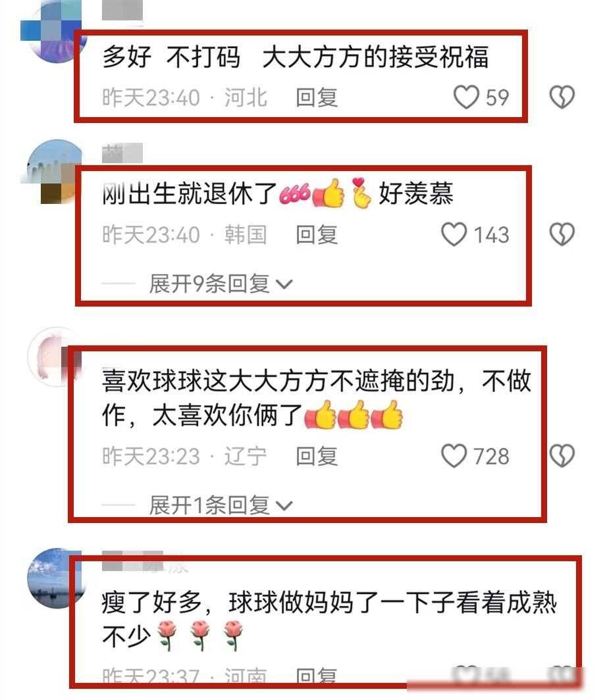Click the 喜欢球球这大大方方 comment text
This screenshot has width=607, height=700.
316,398
